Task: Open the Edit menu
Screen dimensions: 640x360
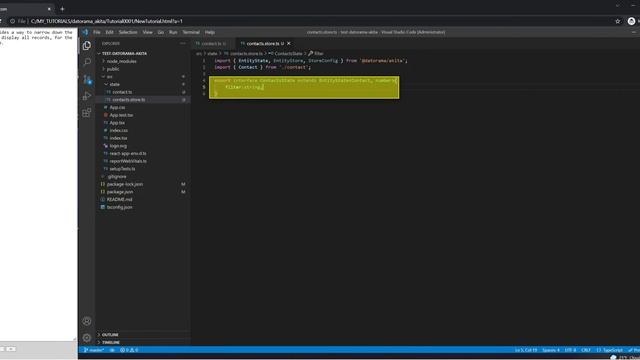Action: (109, 32)
